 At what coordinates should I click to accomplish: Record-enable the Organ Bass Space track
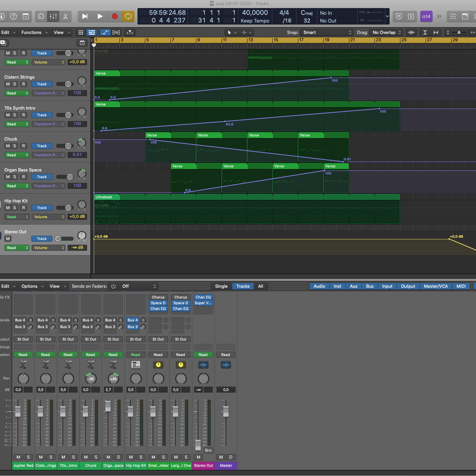23,177
